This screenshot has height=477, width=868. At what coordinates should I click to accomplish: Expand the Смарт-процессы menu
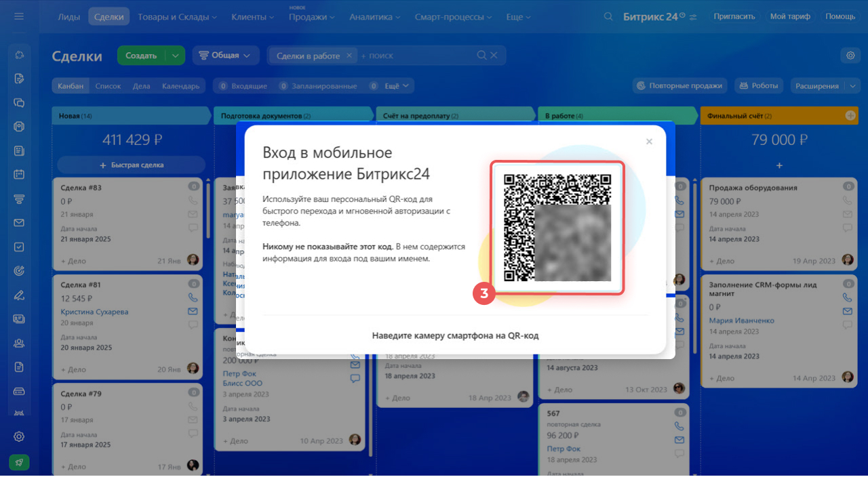(453, 16)
